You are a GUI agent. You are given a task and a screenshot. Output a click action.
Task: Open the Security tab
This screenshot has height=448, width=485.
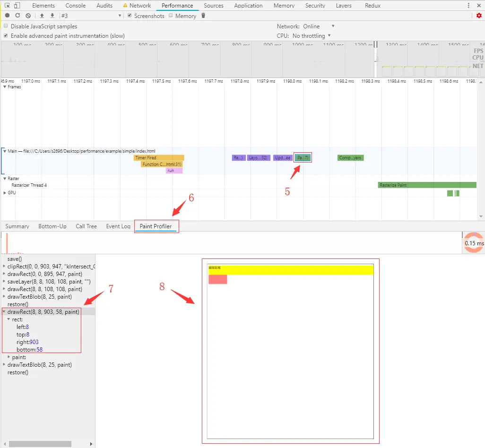coord(315,6)
